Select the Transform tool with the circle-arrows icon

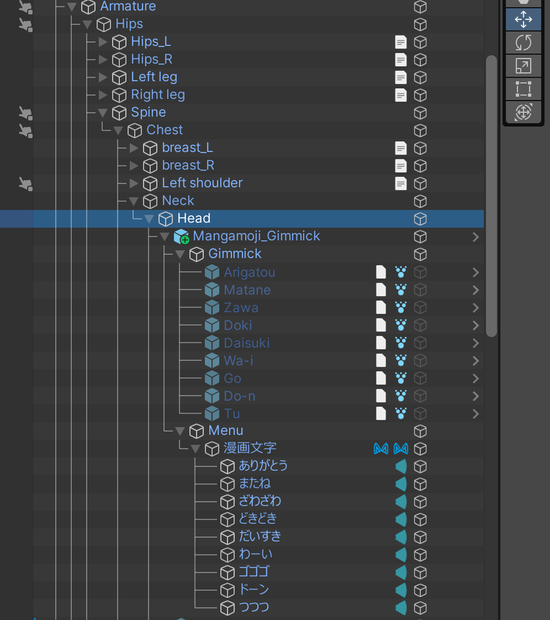(x=523, y=112)
